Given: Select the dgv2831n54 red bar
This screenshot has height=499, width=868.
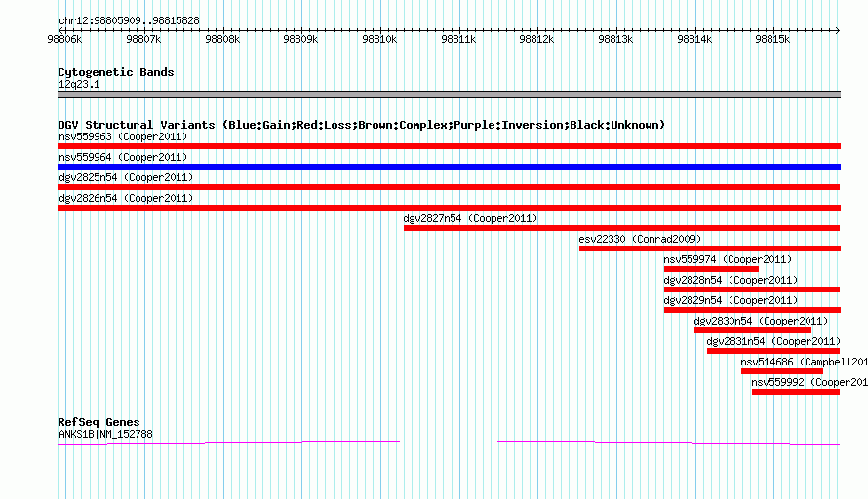Looking at the screenshot, I should tap(773, 351).
